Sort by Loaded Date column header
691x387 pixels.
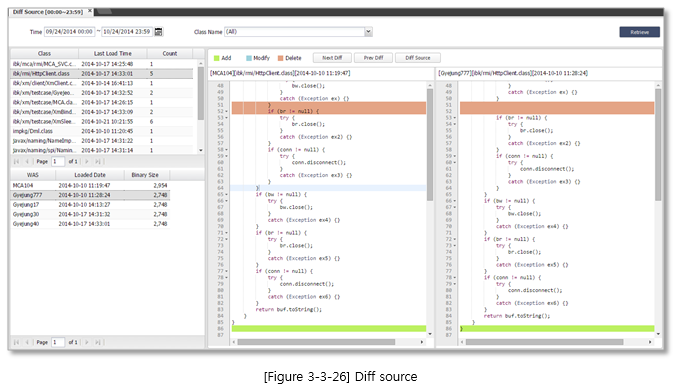coord(90,175)
